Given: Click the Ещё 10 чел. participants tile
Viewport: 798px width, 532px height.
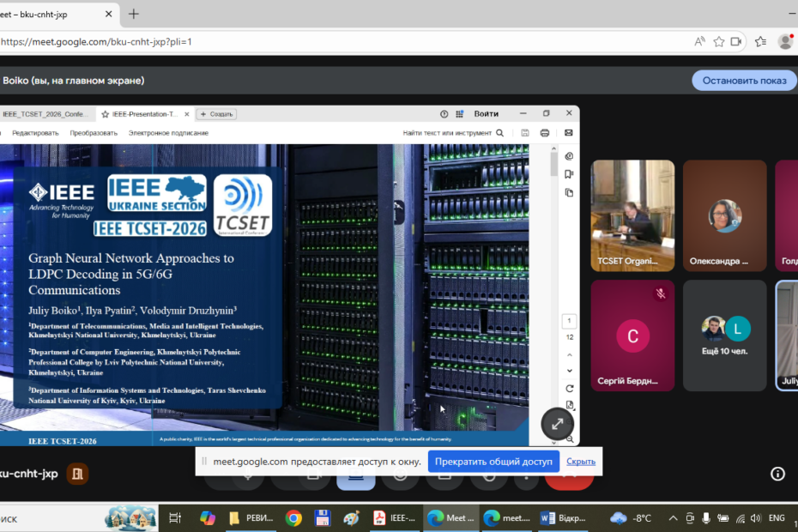Looking at the screenshot, I should 725,336.
